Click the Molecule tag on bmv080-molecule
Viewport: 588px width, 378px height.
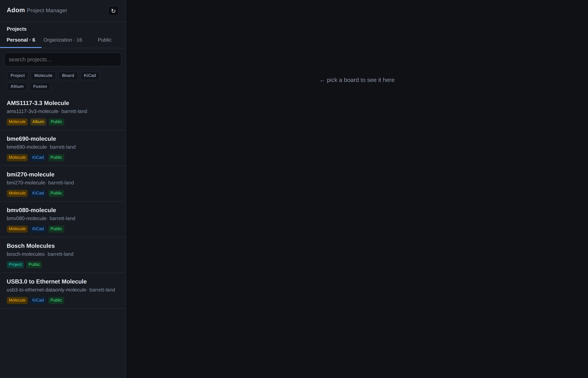pos(17,229)
